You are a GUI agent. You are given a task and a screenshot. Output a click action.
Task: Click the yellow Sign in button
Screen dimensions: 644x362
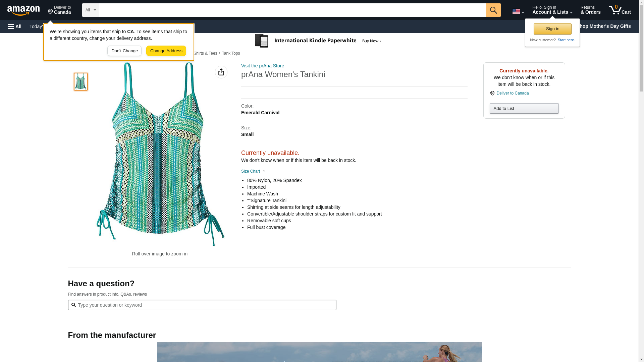coord(552,29)
